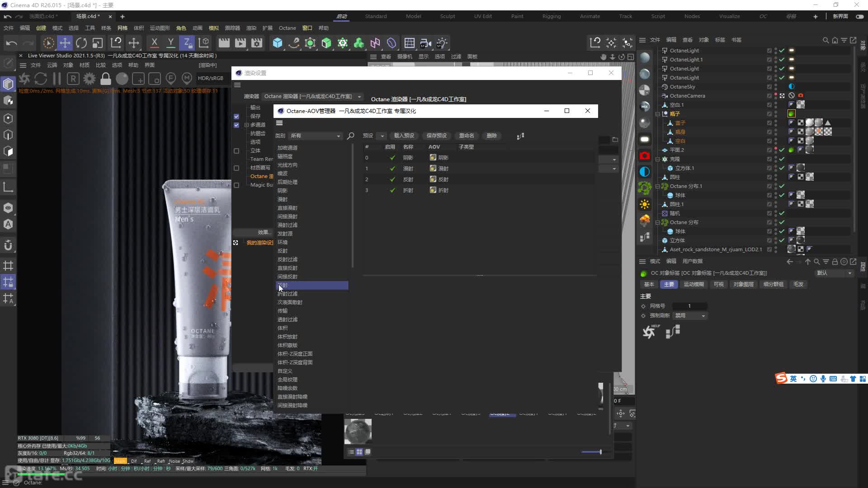This screenshot has width=868, height=488.
Task: Click the AOV manager search magnifier
Action: coord(350,136)
